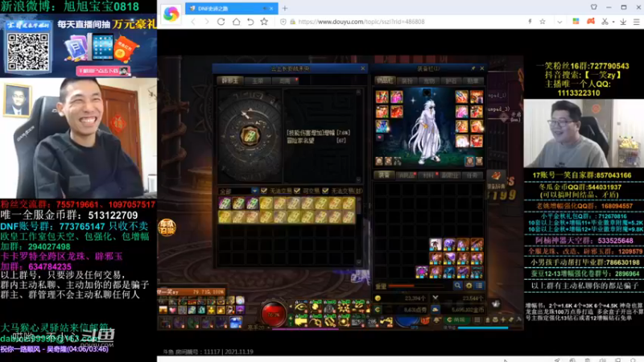Click the QR code in top-left banner
The image size is (644, 362).
click(x=28, y=51)
